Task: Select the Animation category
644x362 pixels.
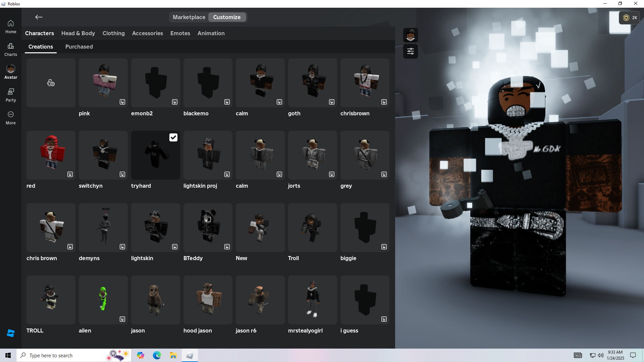Action: [211, 33]
